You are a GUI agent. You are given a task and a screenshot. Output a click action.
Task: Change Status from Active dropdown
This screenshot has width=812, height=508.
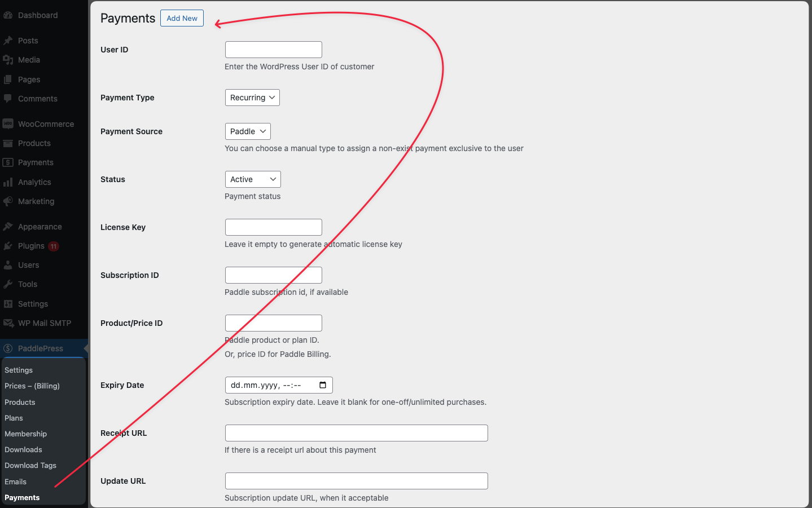coord(252,179)
